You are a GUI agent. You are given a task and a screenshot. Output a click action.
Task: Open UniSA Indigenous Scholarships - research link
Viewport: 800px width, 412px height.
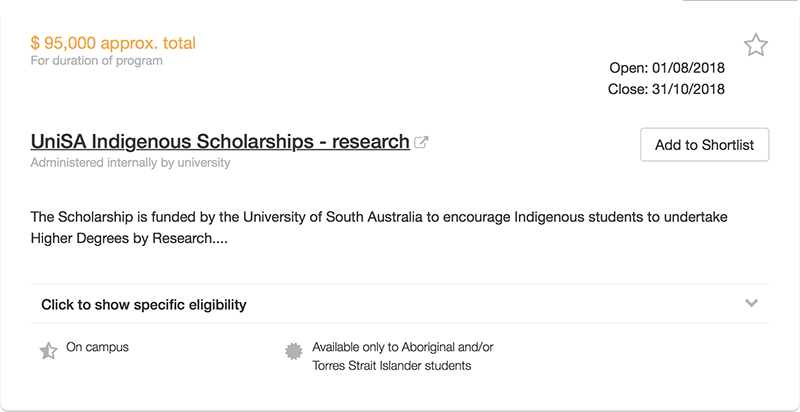[x=220, y=141]
